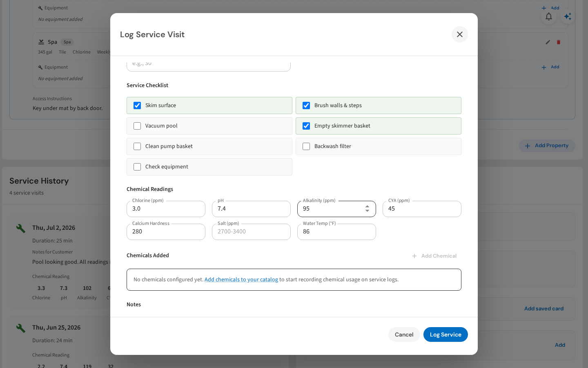Click Add for Spa equipment
The image size is (588, 368).
[x=550, y=67]
